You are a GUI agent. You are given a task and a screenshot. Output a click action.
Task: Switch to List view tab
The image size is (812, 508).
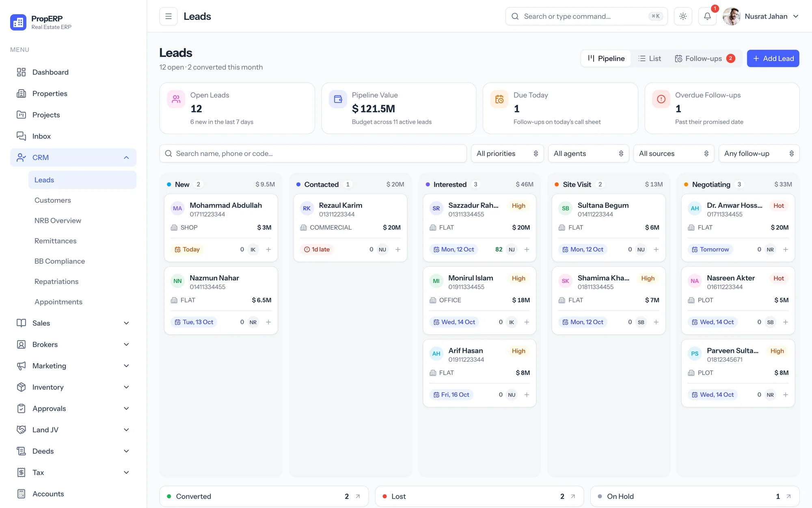coord(650,59)
